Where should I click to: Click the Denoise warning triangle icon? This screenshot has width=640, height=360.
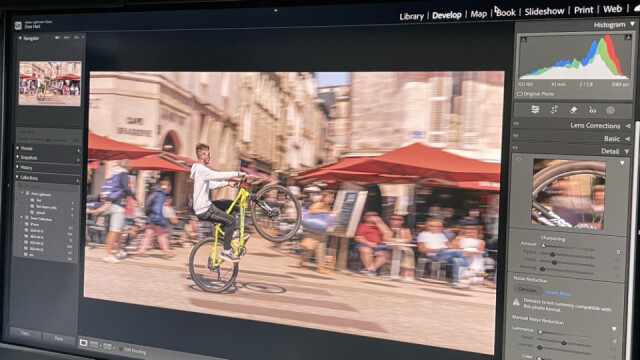tap(516, 302)
